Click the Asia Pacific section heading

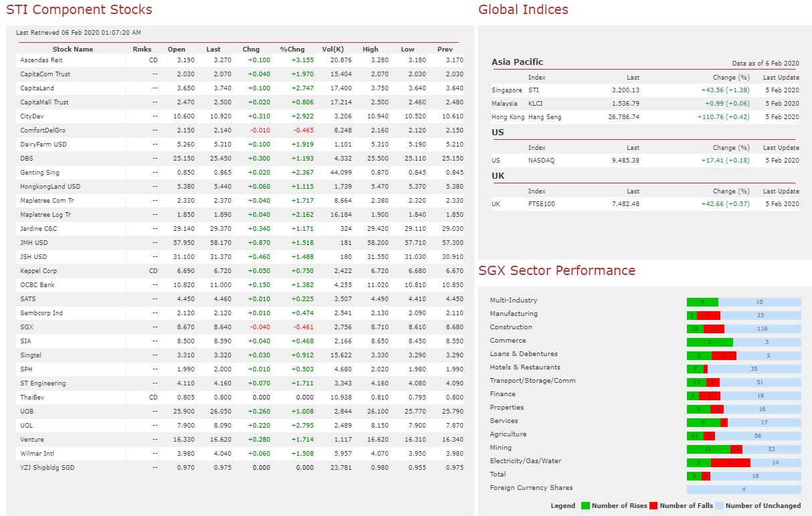(517, 62)
